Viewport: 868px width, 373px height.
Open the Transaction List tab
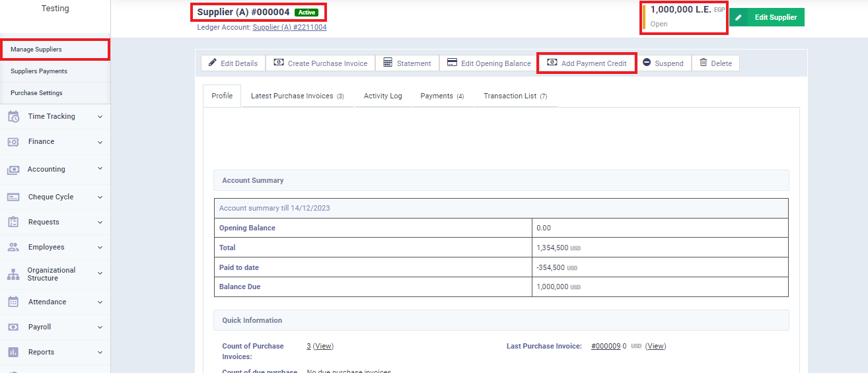pos(515,96)
